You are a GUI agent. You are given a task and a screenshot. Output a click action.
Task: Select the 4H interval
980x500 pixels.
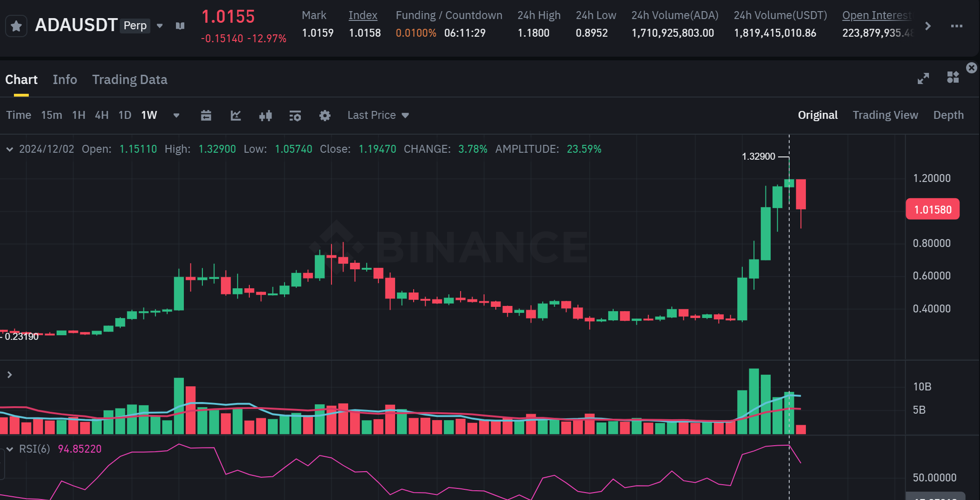point(102,115)
